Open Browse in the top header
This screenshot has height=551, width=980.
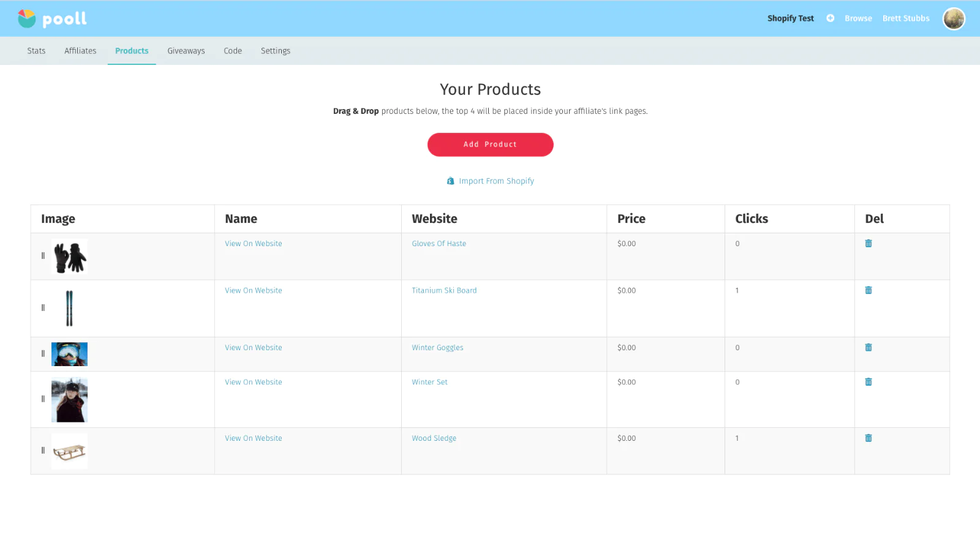click(858, 18)
